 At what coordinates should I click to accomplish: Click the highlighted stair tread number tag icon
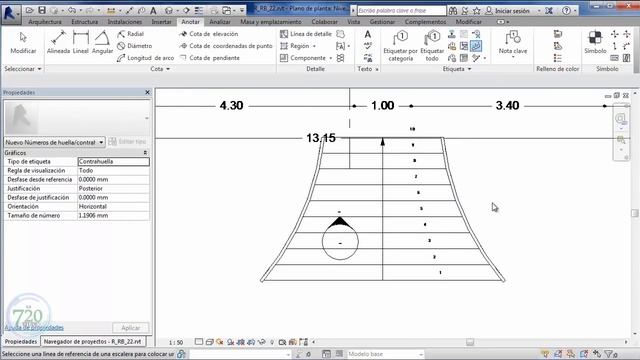tap(476, 46)
